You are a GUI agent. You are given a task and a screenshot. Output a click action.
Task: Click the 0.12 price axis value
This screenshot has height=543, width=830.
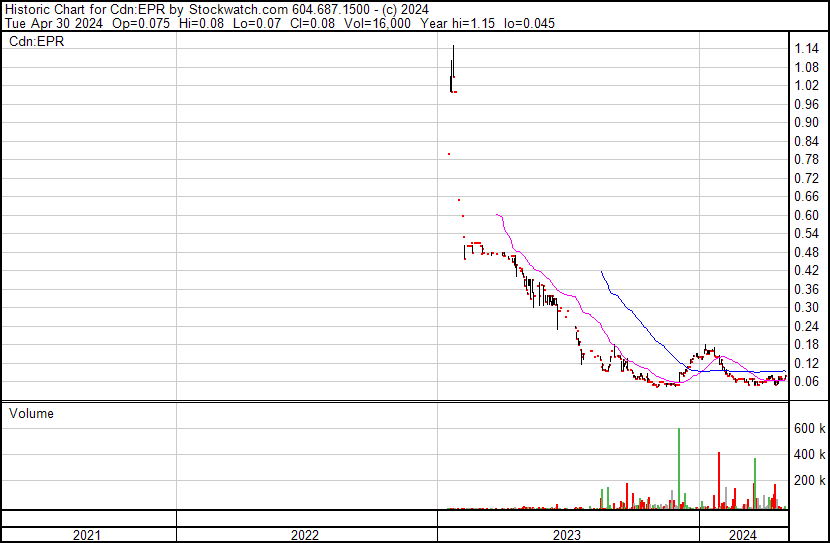pyautogui.click(x=807, y=364)
